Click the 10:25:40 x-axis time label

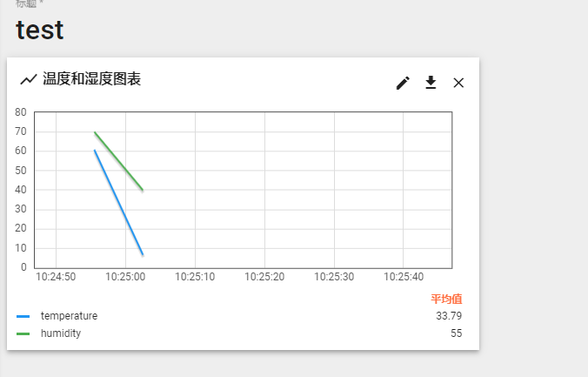click(x=404, y=277)
